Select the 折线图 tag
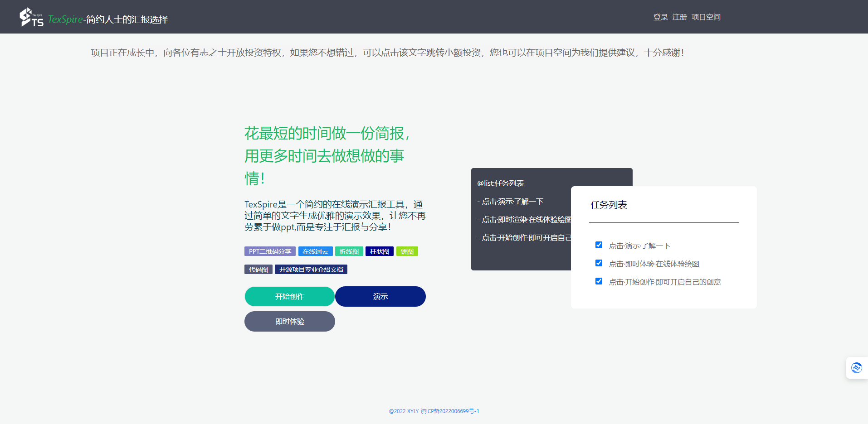This screenshot has height=424, width=868. (349, 251)
